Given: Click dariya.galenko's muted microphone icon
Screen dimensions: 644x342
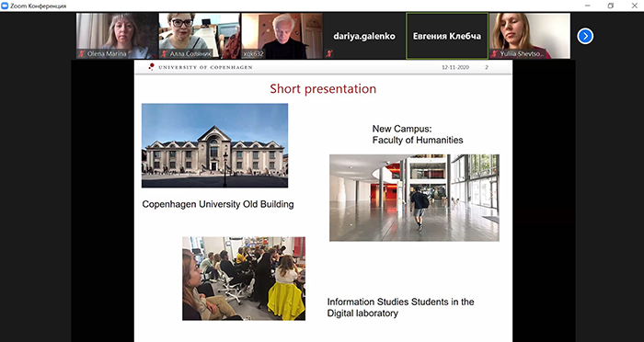Looking at the screenshot, I should tap(329, 54).
